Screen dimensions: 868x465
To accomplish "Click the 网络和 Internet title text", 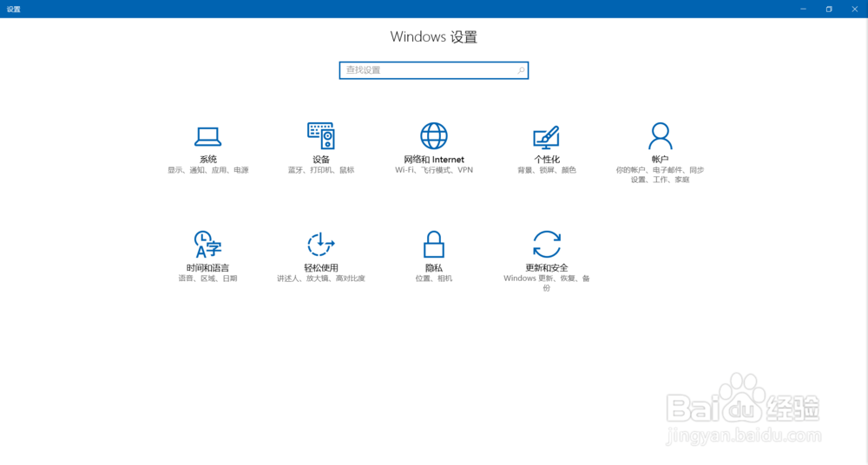I will pos(434,160).
